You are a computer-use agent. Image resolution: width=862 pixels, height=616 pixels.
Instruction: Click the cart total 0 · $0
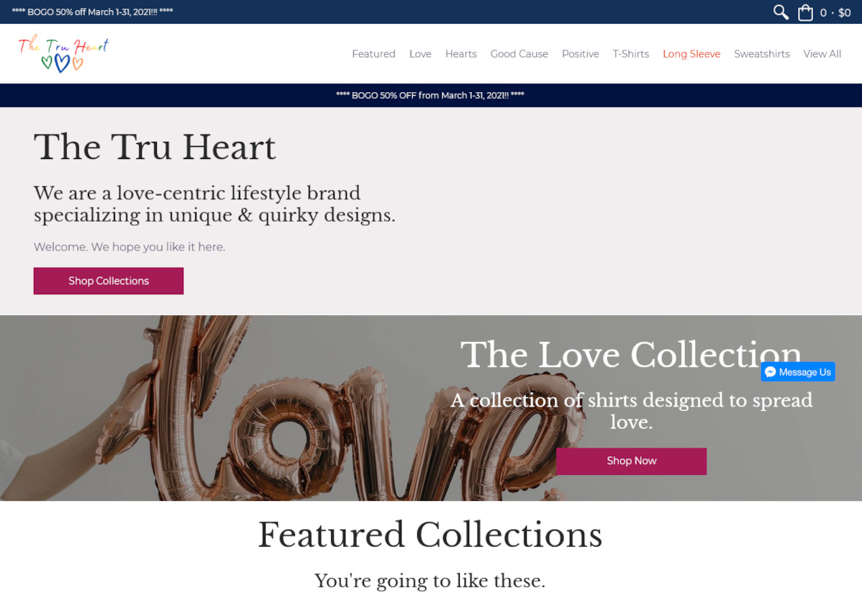[835, 13]
